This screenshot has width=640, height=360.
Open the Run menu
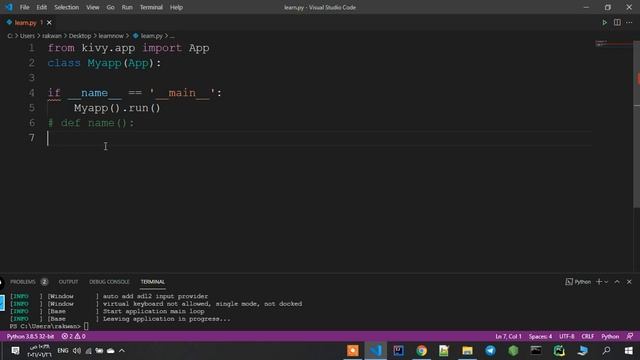point(127,7)
